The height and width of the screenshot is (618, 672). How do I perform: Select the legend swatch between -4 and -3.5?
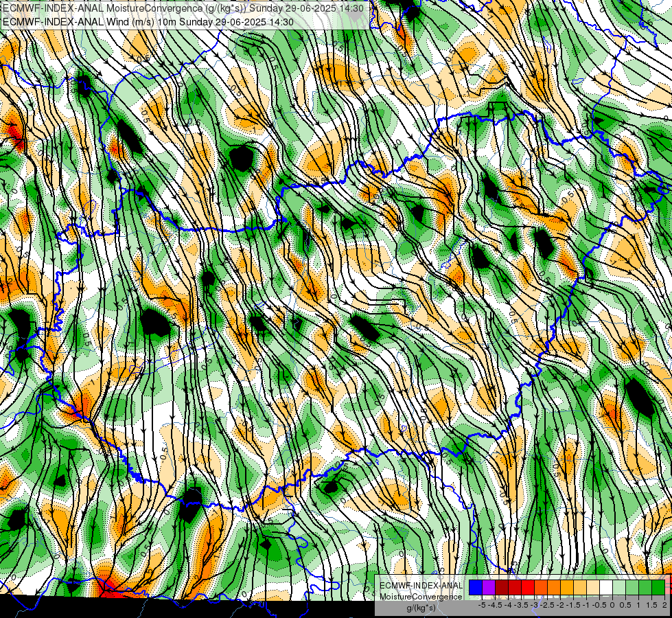tap(515, 588)
